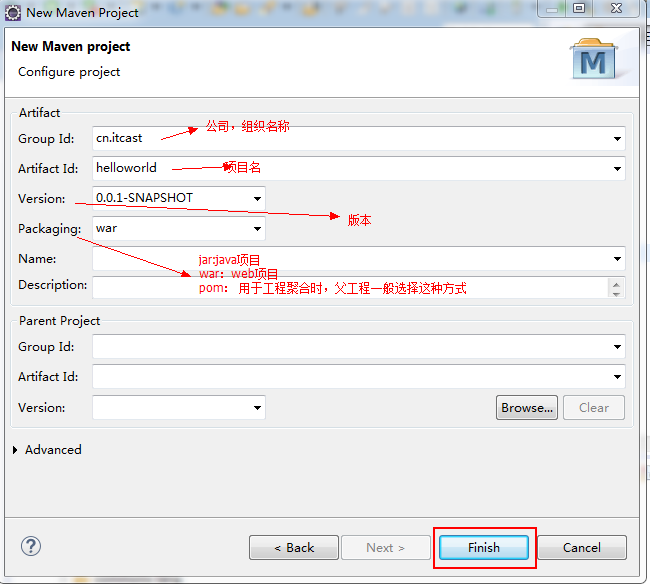Minimize the New Maven Project window
Screen dimensions: 650x584
click(552, 8)
